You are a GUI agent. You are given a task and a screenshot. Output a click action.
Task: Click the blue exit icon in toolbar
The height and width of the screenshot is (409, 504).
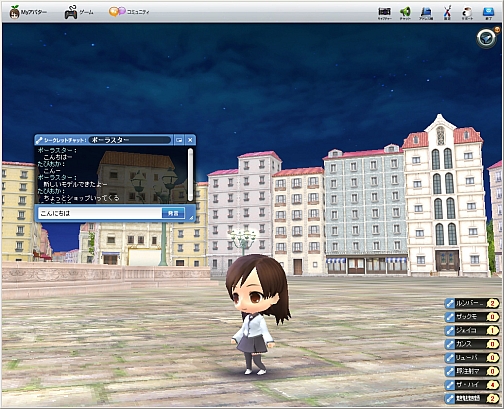(488, 13)
